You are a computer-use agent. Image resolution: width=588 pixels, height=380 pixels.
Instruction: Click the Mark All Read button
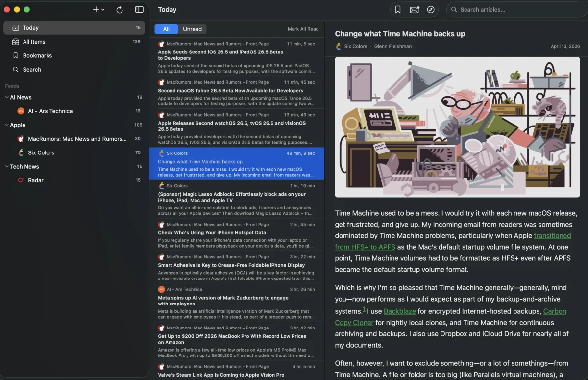(303, 29)
